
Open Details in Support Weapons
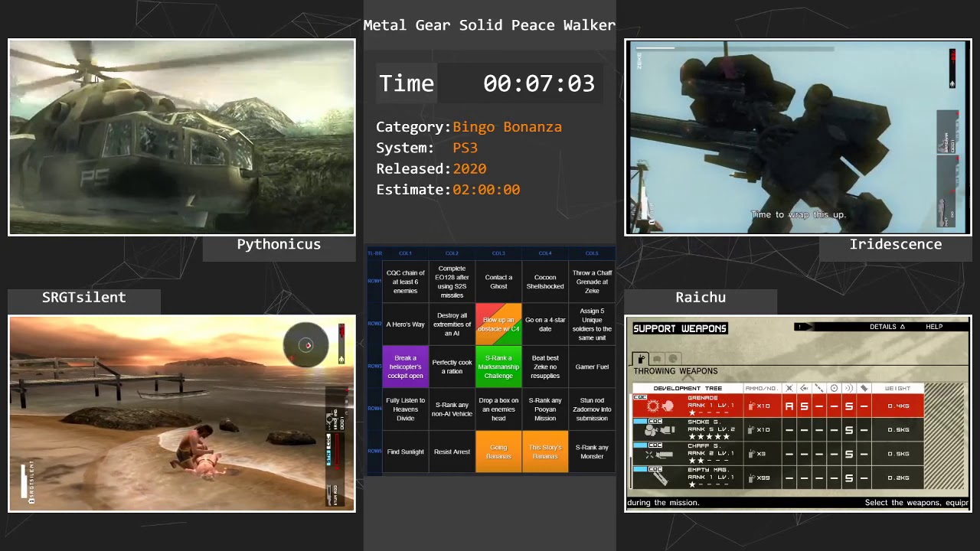click(x=887, y=327)
